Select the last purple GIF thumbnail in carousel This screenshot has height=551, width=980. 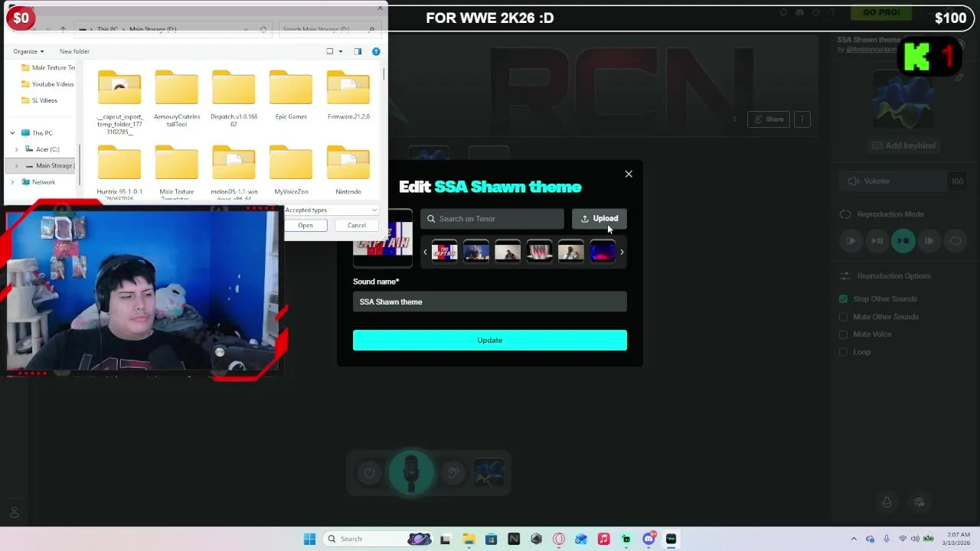603,251
